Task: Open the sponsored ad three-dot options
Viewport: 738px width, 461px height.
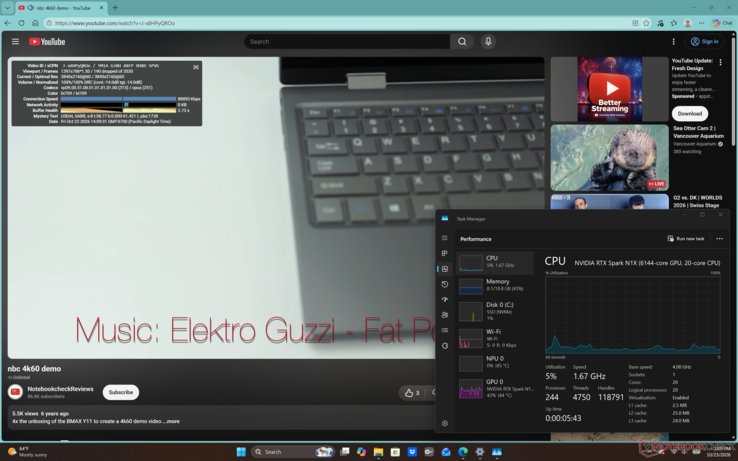Action: (720, 62)
